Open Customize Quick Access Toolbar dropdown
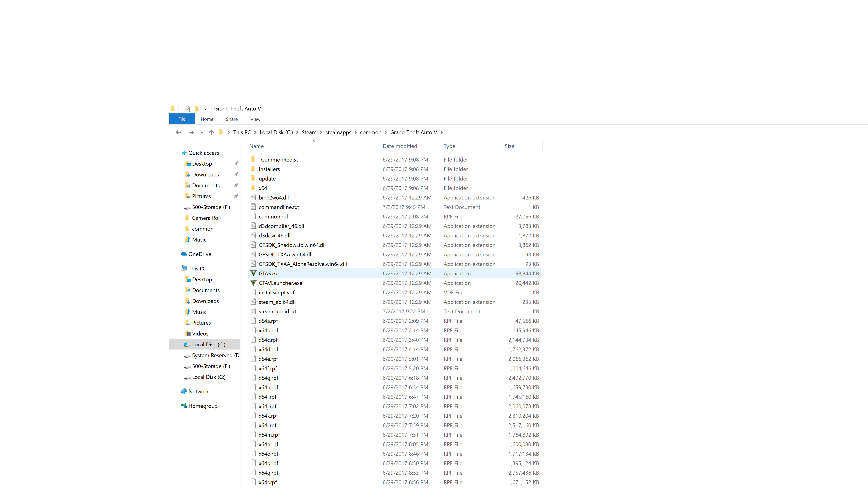Viewport: 868px width, 488px height. (205, 109)
